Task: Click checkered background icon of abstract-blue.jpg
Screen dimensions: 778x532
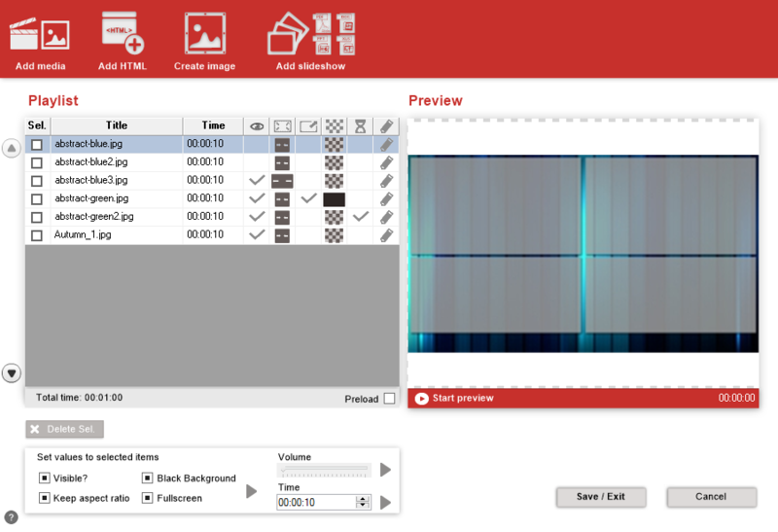Action: (334, 145)
